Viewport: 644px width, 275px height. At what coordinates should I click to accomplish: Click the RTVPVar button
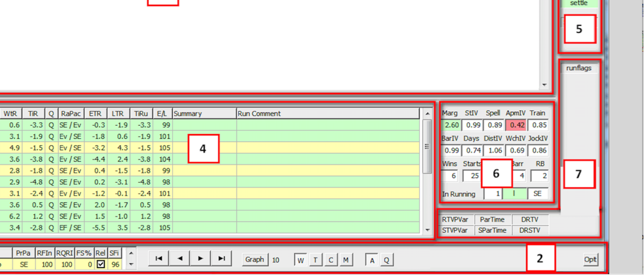[x=455, y=219]
